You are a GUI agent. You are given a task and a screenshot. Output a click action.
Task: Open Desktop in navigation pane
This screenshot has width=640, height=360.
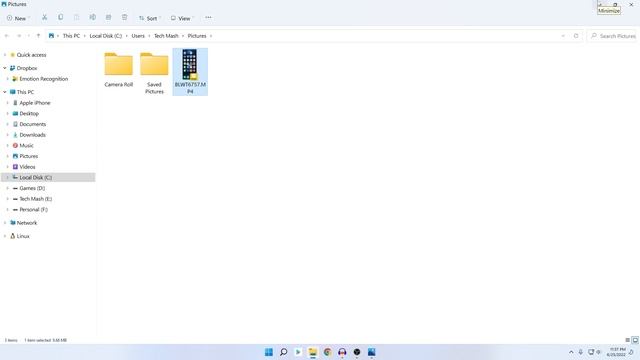tap(29, 113)
